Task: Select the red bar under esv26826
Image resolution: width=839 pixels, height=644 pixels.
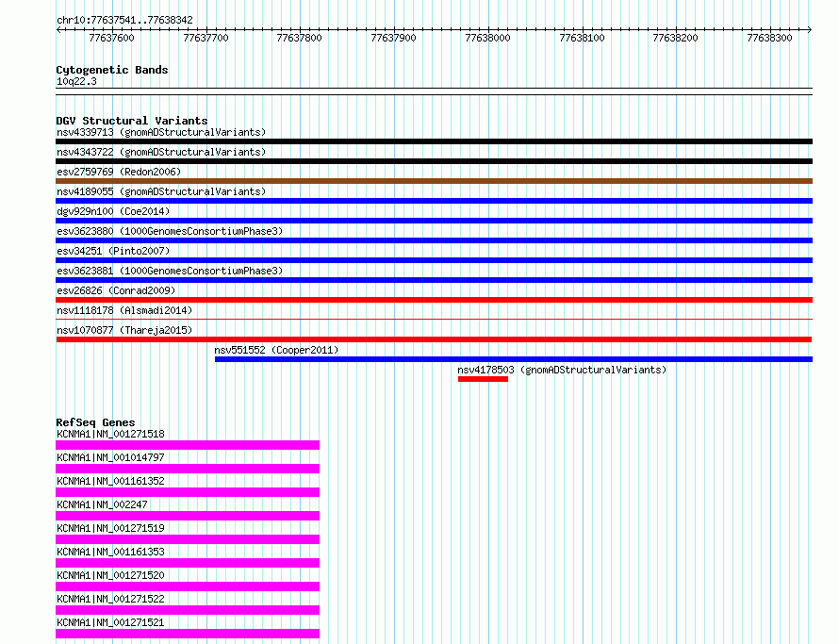Action: 434,300
